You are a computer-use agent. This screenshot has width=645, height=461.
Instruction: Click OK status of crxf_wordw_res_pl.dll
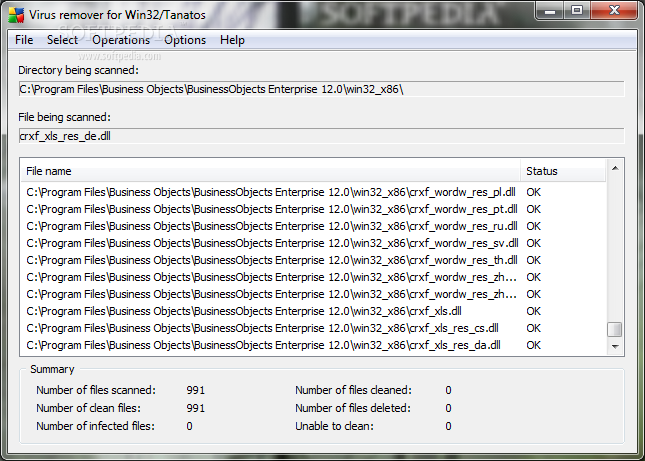(534, 192)
